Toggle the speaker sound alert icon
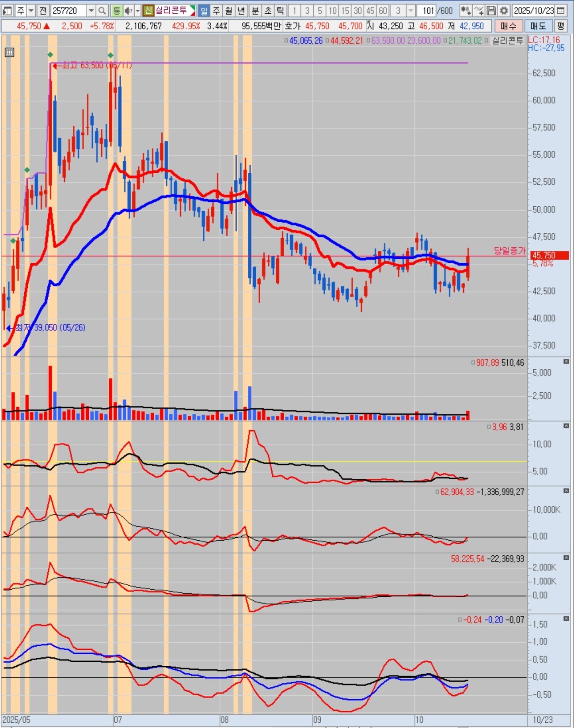 pyautogui.click(x=128, y=10)
